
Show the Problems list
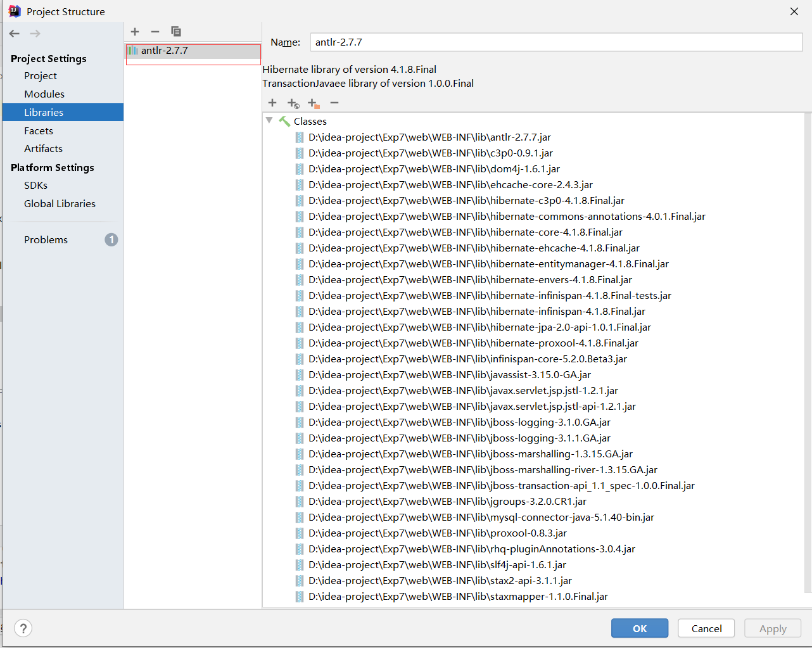tap(46, 240)
